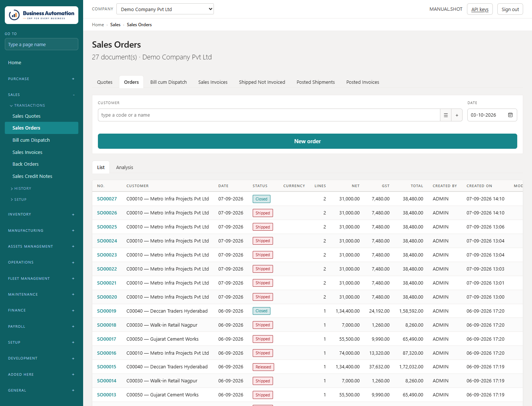Expand the Setup subsection under Sales
This screenshot has height=406, width=532.
pyautogui.click(x=19, y=200)
